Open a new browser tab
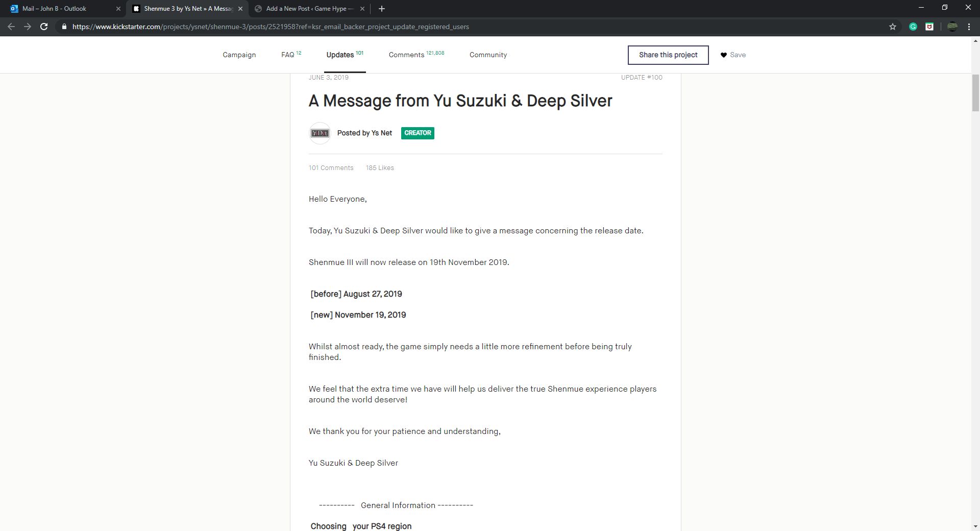980x531 pixels. (x=382, y=9)
